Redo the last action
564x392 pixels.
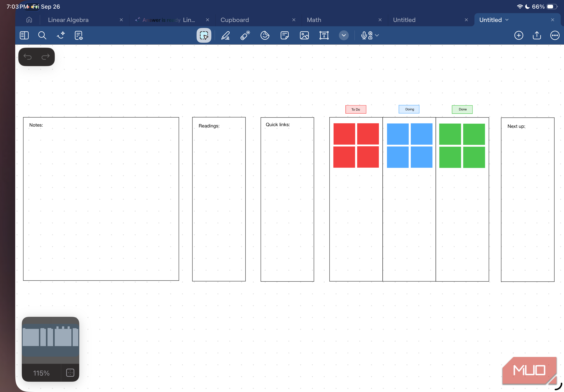click(45, 57)
